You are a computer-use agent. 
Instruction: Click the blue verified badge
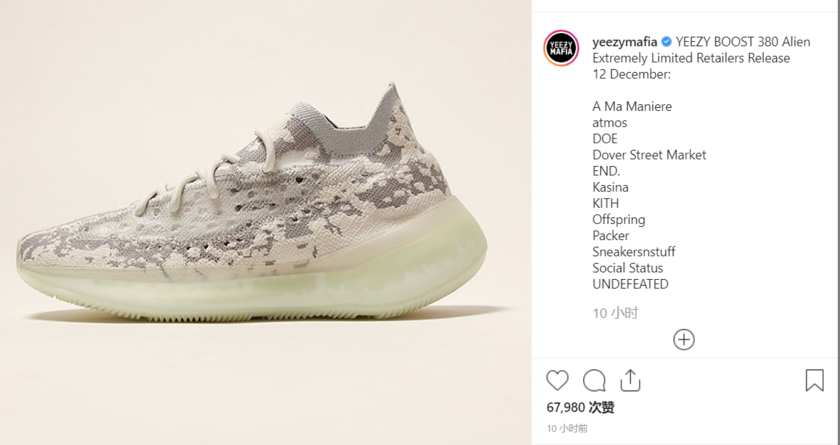tap(666, 42)
